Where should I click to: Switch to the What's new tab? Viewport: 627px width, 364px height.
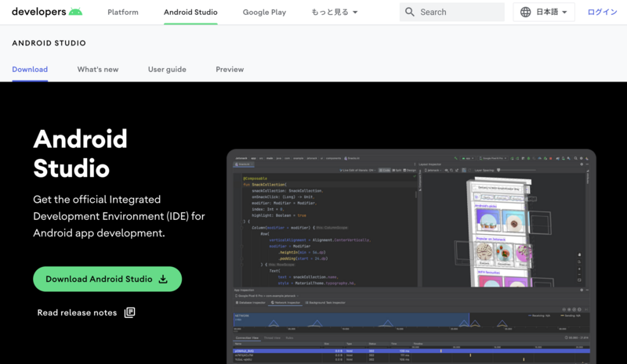[98, 70]
